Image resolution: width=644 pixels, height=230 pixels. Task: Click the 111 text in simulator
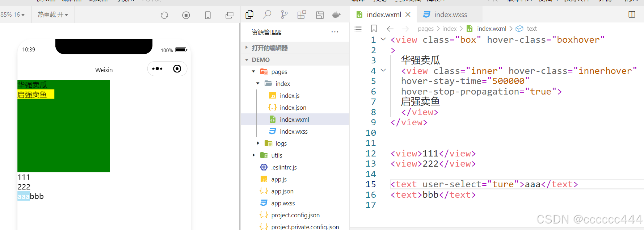(24, 177)
